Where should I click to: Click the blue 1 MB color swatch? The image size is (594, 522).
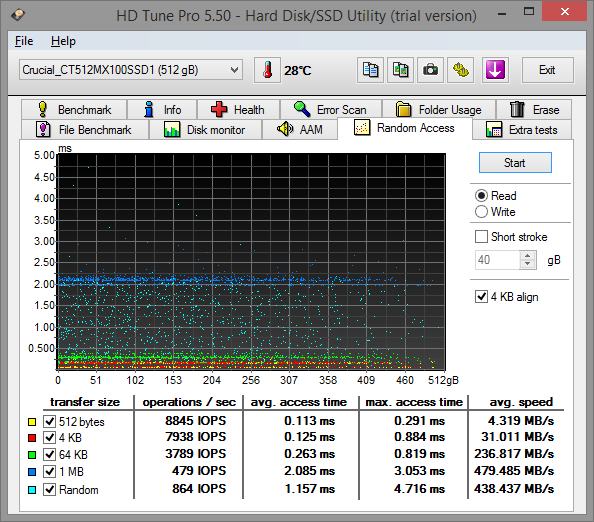click(32, 472)
